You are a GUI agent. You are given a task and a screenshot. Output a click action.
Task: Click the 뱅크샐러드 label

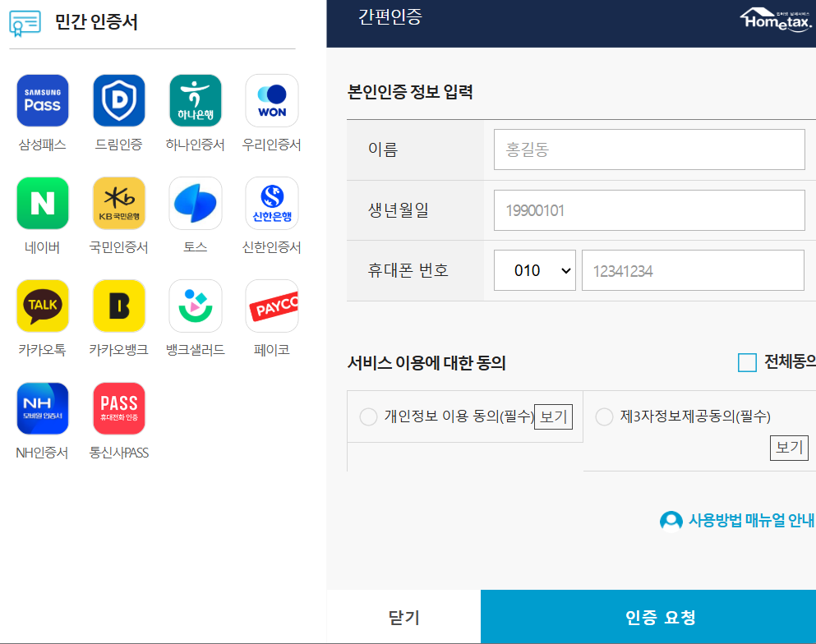195,350
